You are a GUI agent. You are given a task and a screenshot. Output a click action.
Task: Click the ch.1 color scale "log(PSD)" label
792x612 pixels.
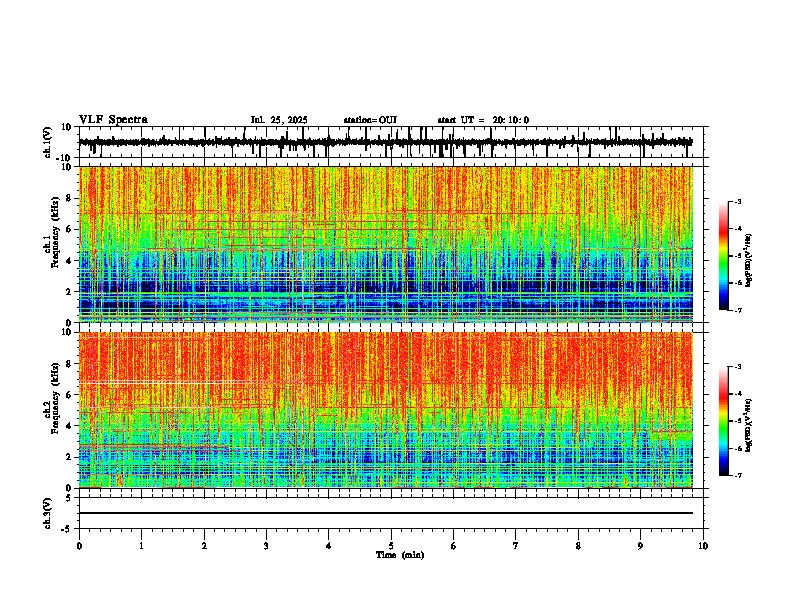749,260
